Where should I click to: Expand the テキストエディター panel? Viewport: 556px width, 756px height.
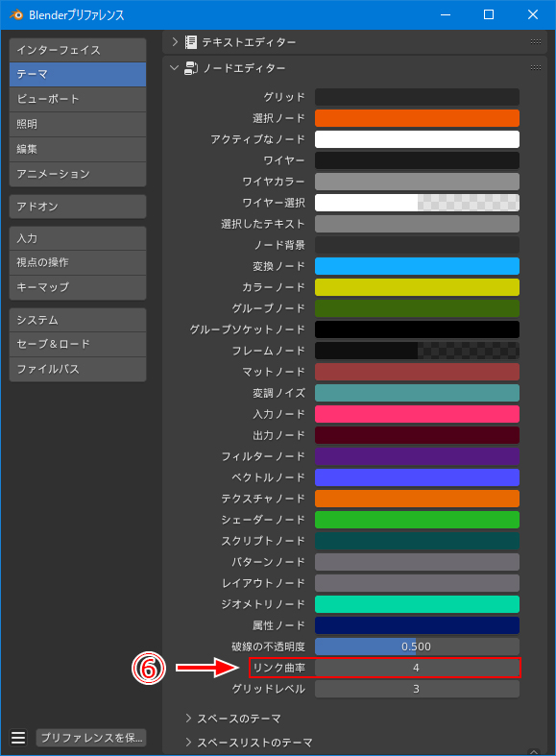click(x=175, y=42)
